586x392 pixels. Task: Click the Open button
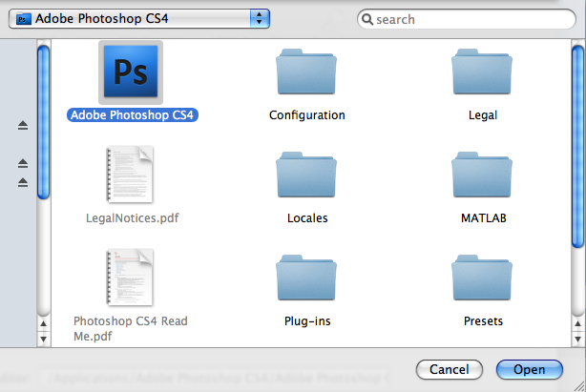529,369
